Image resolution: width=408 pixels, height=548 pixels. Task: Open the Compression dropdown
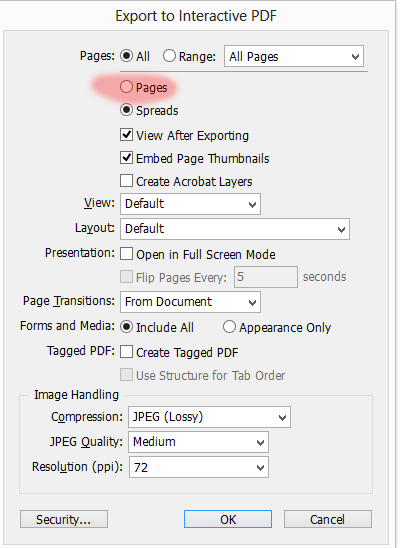point(209,417)
